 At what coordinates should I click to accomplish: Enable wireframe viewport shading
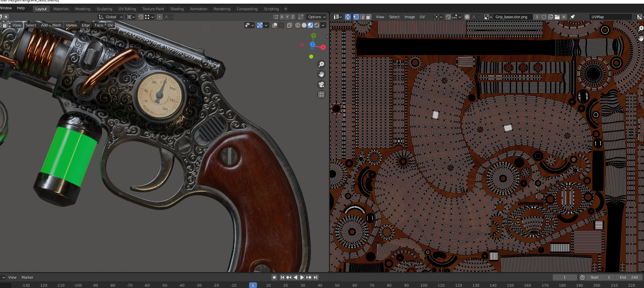click(x=297, y=25)
